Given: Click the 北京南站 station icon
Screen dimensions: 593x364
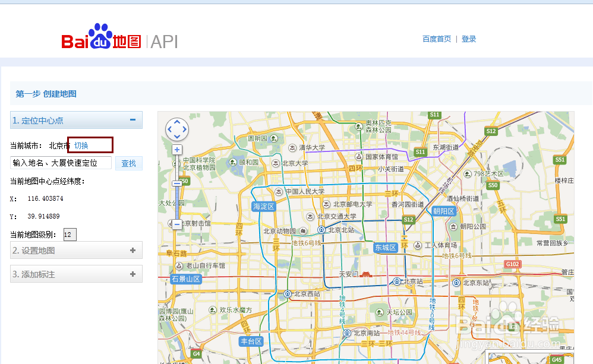Looking at the screenshot, I should point(347,333).
